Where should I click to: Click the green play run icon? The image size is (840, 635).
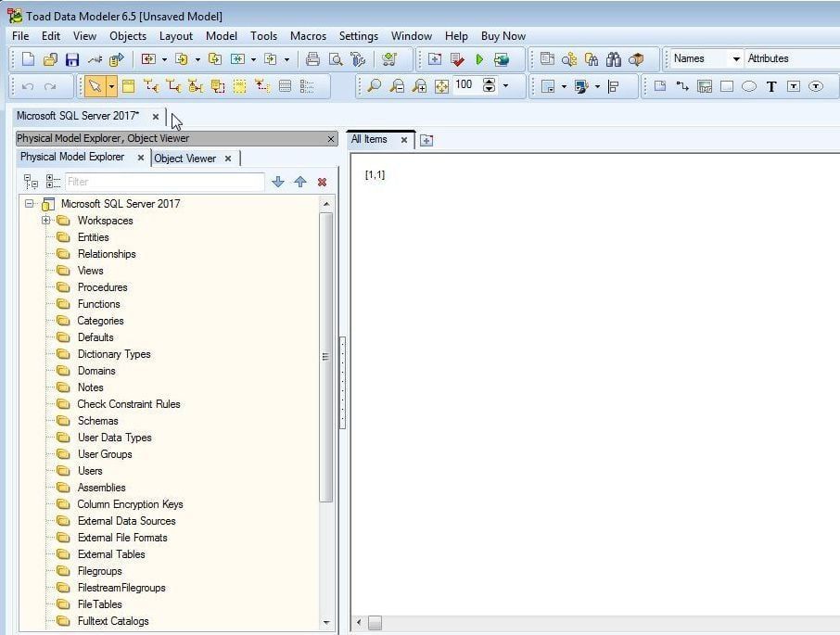479,59
